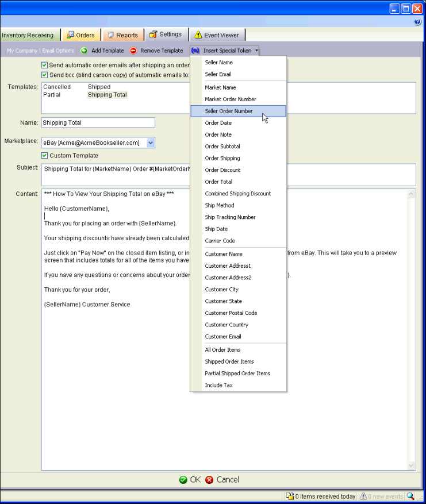Viewport: 426px width, 504px height.
Task: Click the Remove Template button label
Action: click(162, 51)
